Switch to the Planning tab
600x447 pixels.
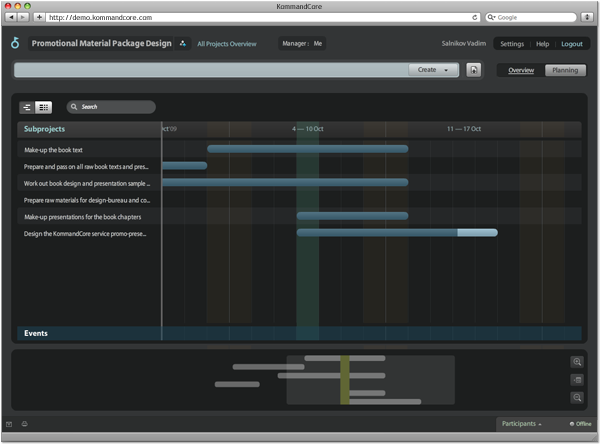point(565,70)
